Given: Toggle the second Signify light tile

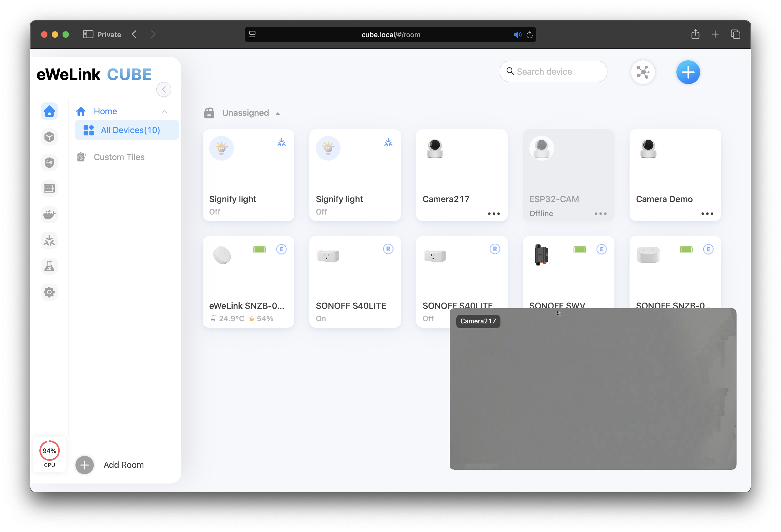Looking at the screenshot, I should coord(328,148).
